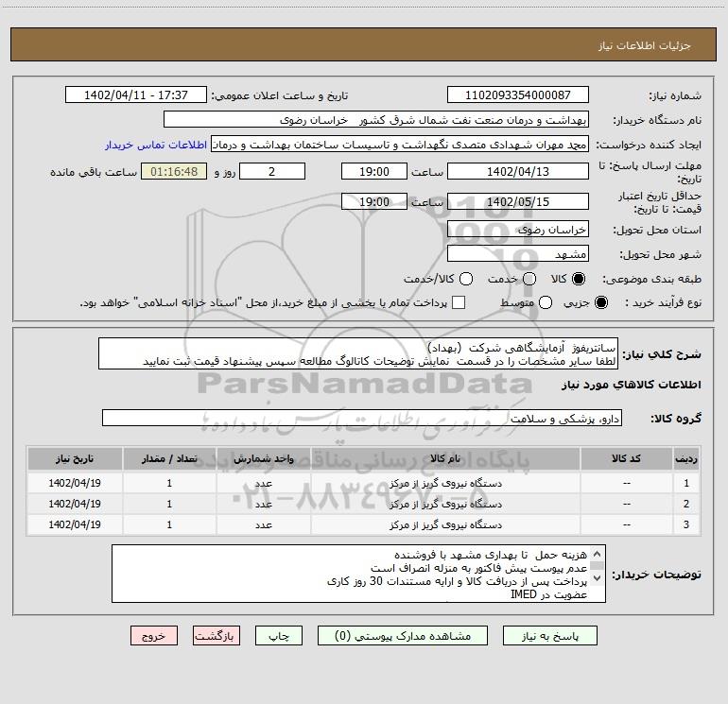Click buyer note هزینه حمل تا بهداری مشهد
This screenshot has width=728, height=704.
pos(491,555)
